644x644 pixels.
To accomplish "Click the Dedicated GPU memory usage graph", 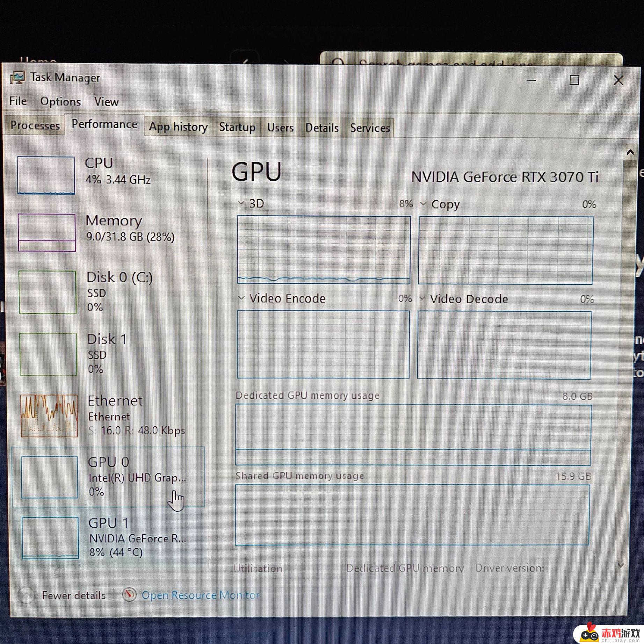I will [x=413, y=435].
